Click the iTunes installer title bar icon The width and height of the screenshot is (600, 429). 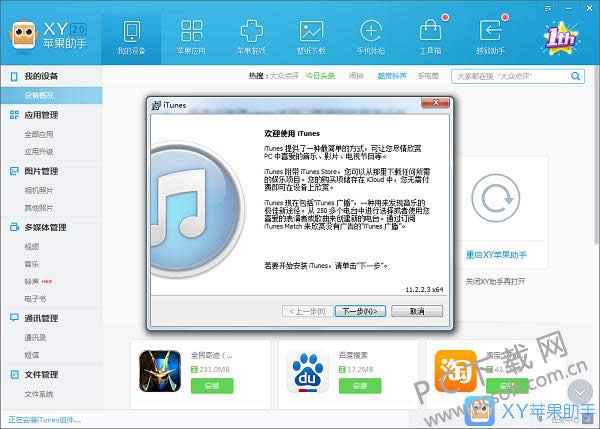coord(156,105)
